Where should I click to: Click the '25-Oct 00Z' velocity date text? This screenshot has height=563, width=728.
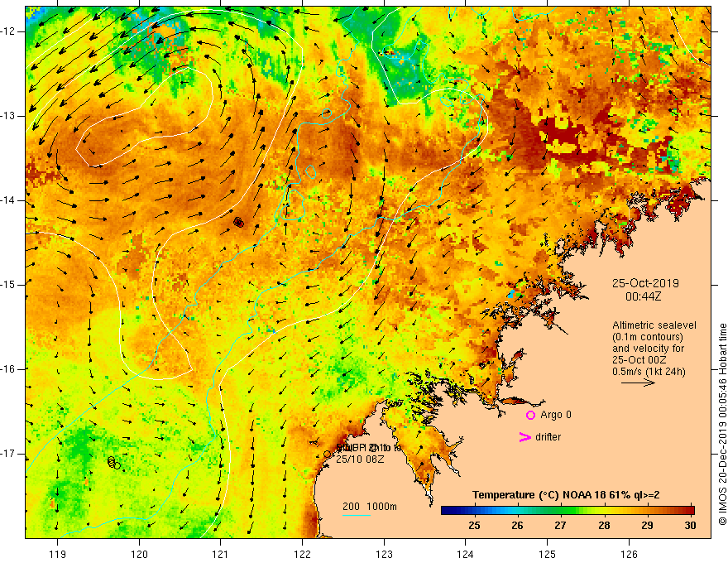click(x=639, y=360)
